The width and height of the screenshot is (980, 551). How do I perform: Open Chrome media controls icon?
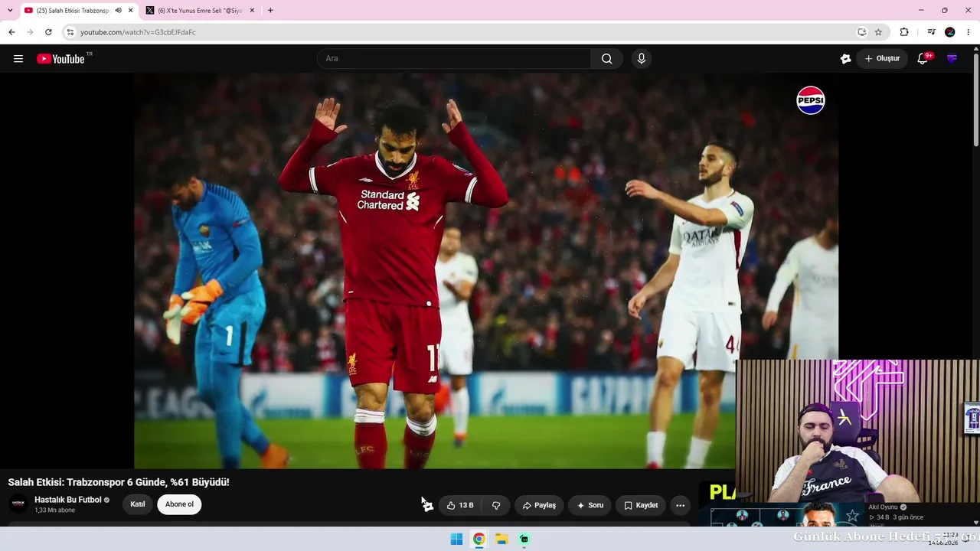(931, 32)
